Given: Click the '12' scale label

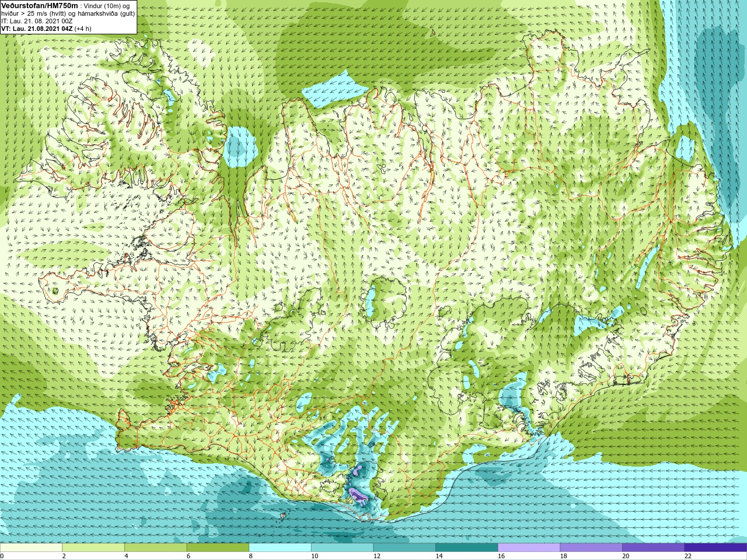Looking at the screenshot, I should 377,556.
